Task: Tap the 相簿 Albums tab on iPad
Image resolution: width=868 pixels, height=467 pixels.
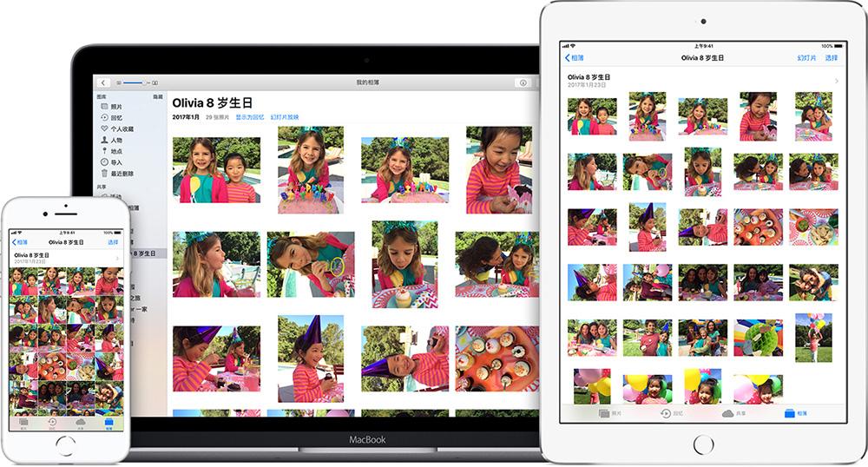Action: tap(796, 413)
